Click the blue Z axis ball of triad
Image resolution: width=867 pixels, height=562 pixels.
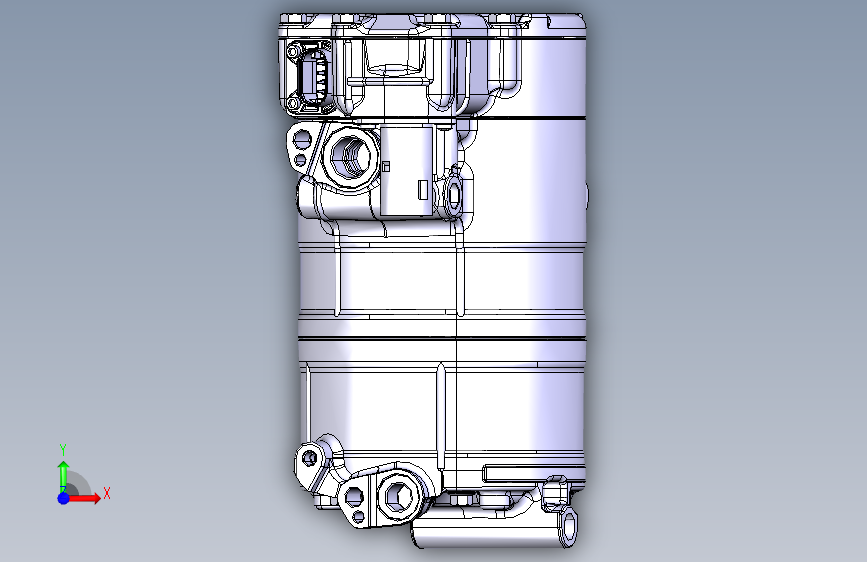(x=64, y=498)
